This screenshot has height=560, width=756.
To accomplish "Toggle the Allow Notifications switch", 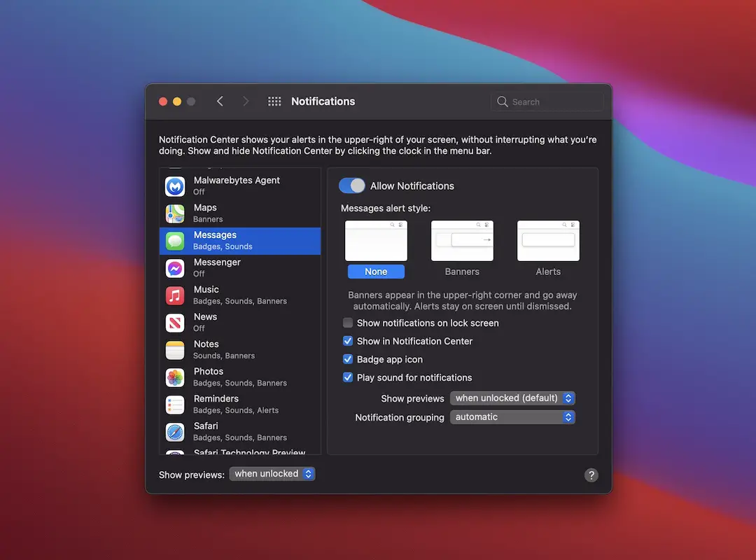I will tap(352, 185).
